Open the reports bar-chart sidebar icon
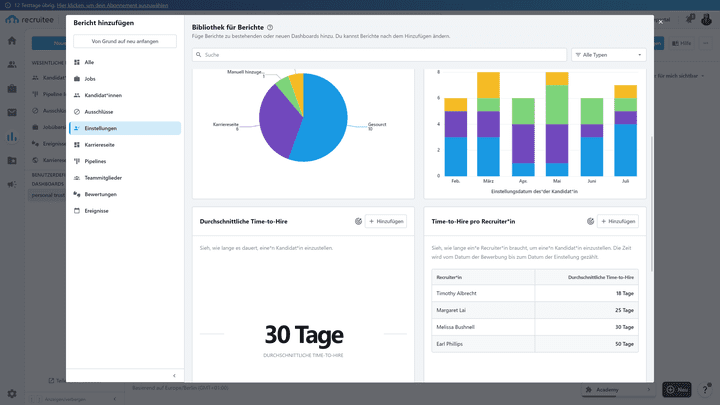 [x=12, y=136]
